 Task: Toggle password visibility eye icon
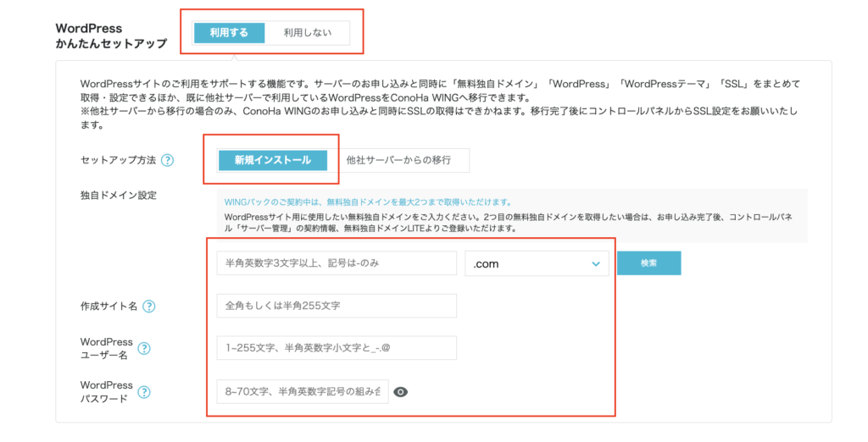[400, 392]
